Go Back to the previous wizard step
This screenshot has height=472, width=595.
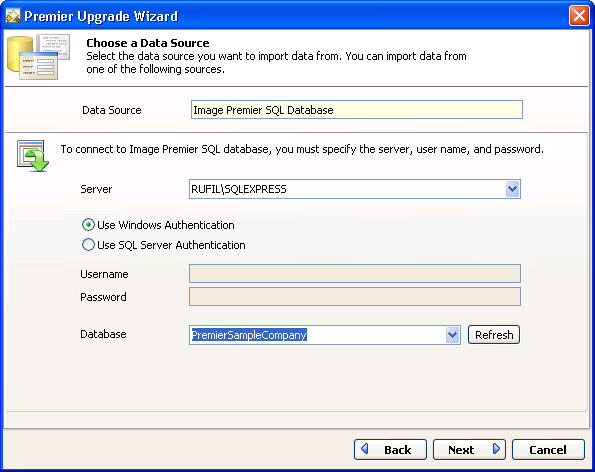point(390,450)
